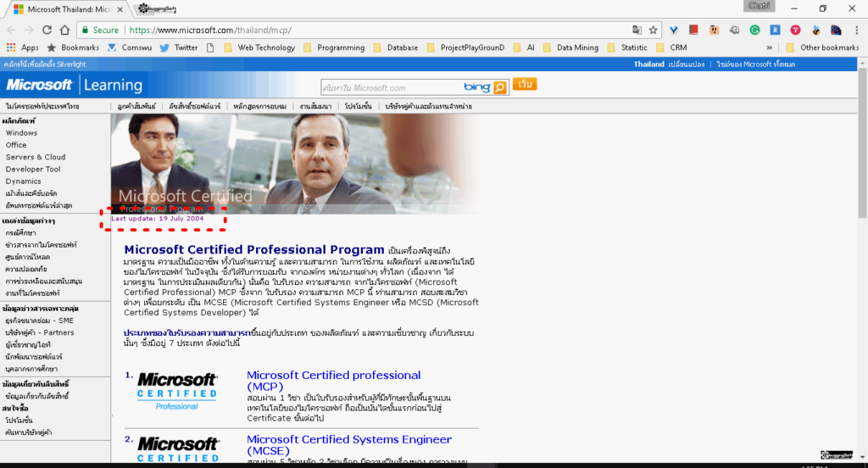Reload the page with the refresh icon
Screen dimensions: 868x468
pos(47,30)
